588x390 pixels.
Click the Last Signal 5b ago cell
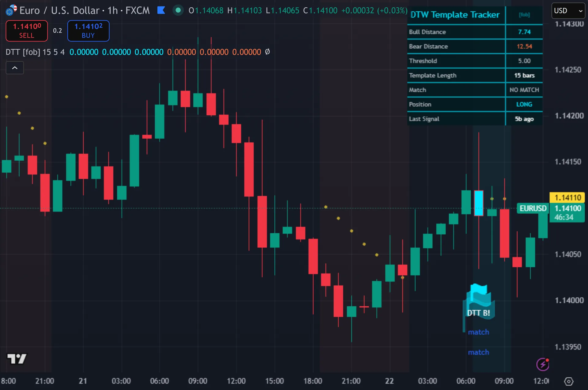pyautogui.click(x=524, y=119)
